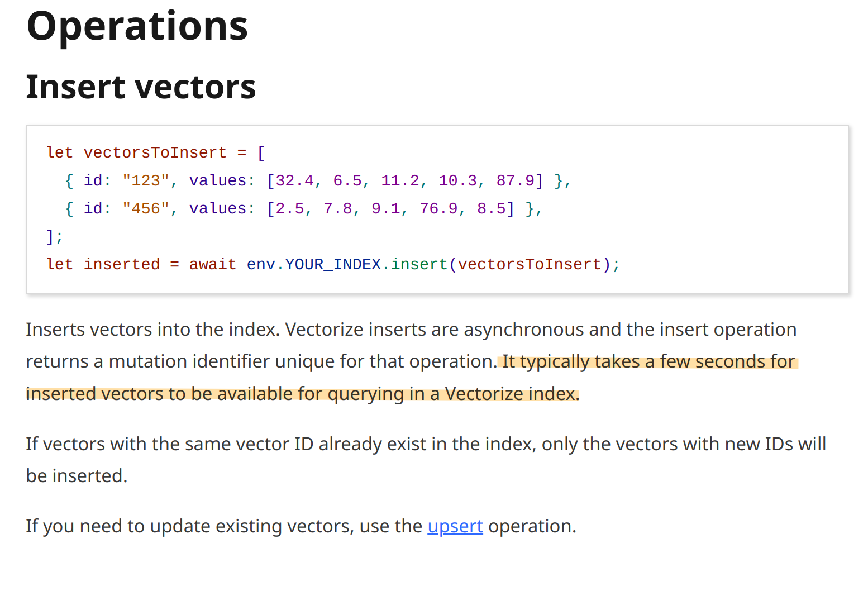Click the Operations page heading
The height and width of the screenshot is (591, 868).
[x=137, y=27]
